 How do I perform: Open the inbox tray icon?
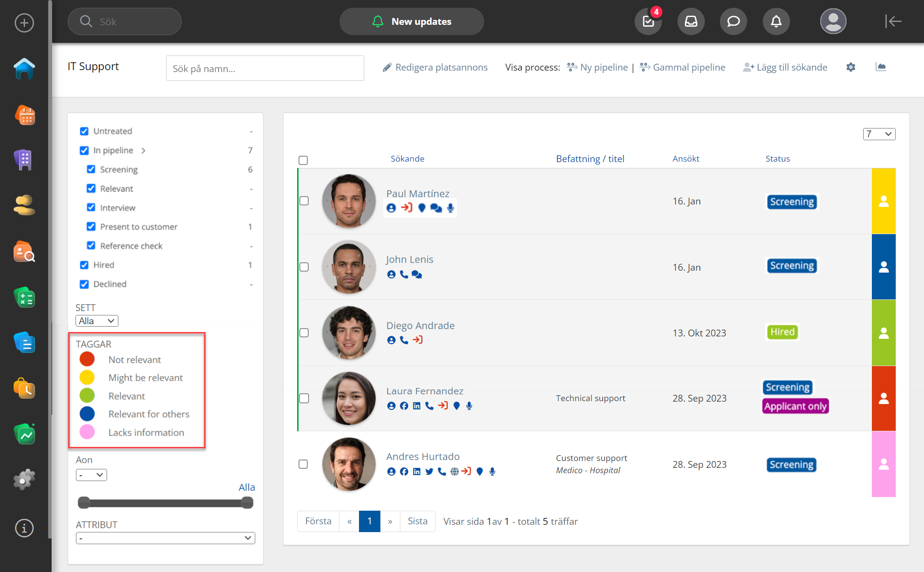click(x=691, y=21)
